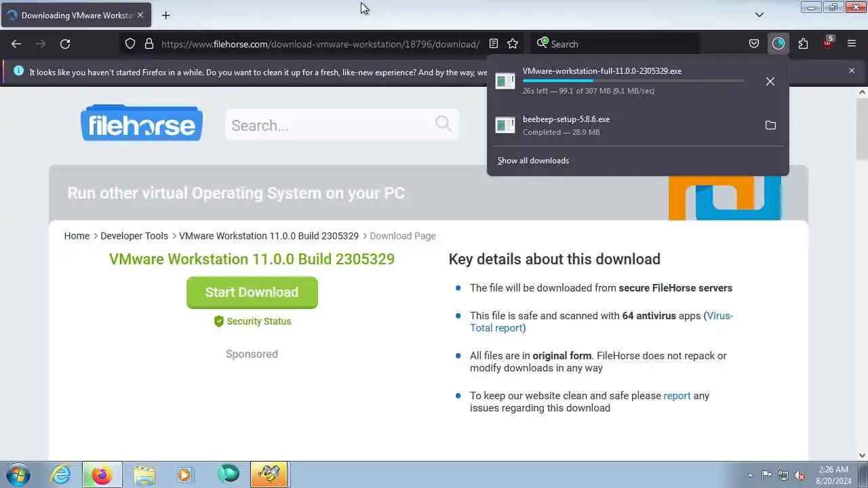Open the list all tabs dropdown
The image size is (868, 488).
(x=759, y=14)
